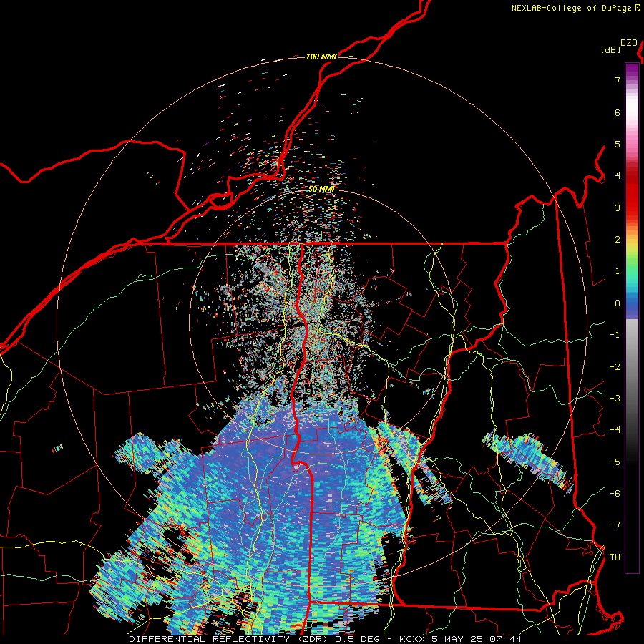Click the -3 value on color scale

pos(615,399)
